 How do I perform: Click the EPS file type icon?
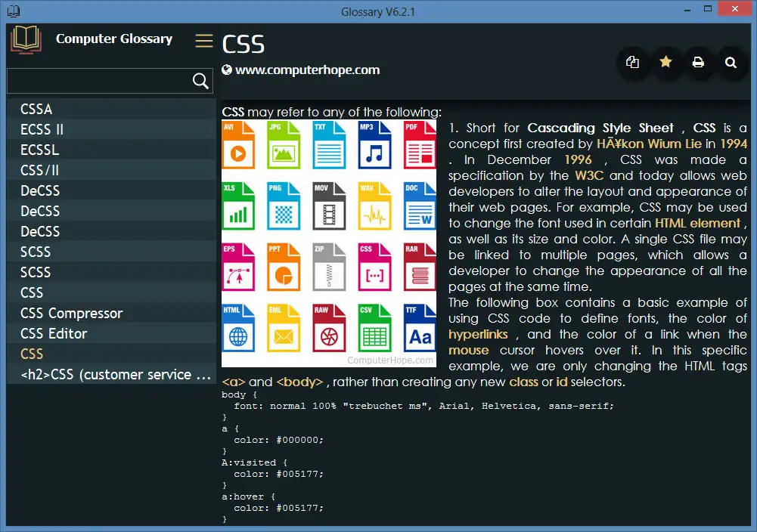(238, 267)
